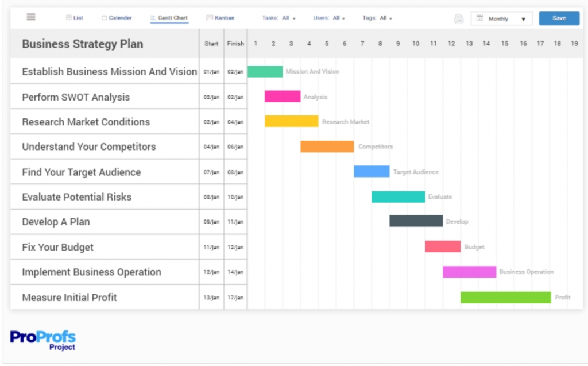Select the pink Analysis Gantt bar
Image resolution: width=588 pixels, height=366 pixels.
point(283,97)
